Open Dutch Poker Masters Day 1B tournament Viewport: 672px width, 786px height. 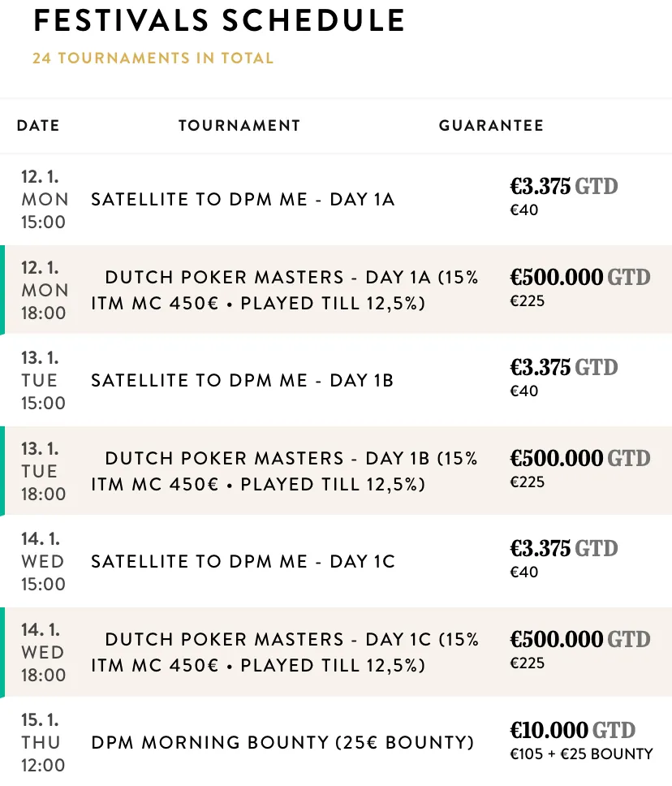284,472
